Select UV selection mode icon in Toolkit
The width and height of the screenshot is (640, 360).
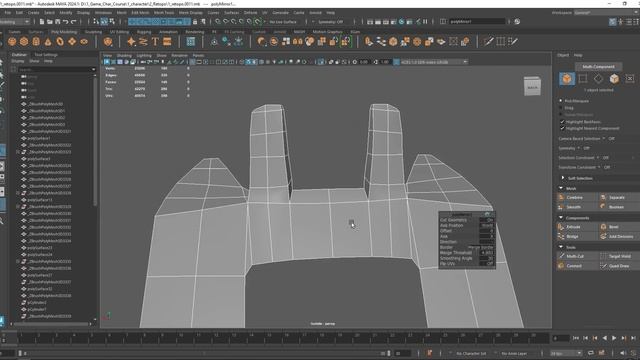[630, 79]
